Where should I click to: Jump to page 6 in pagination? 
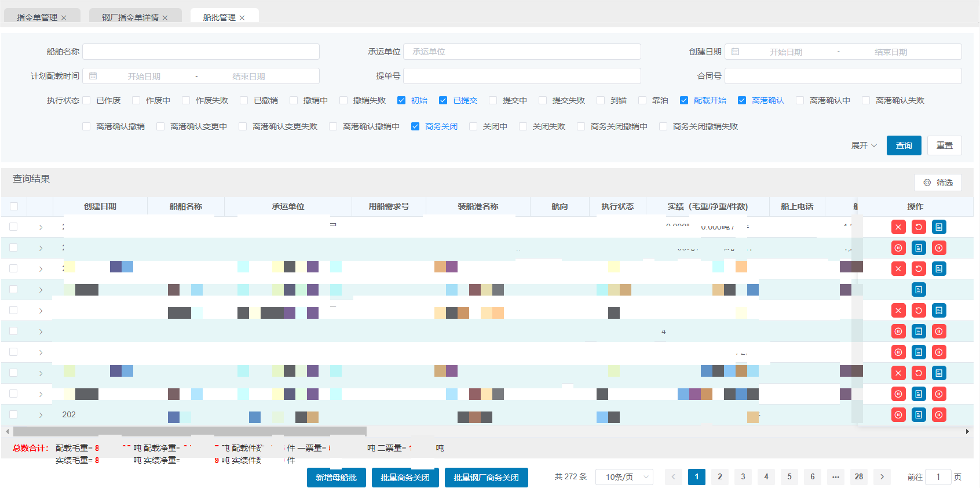click(x=813, y=477)
